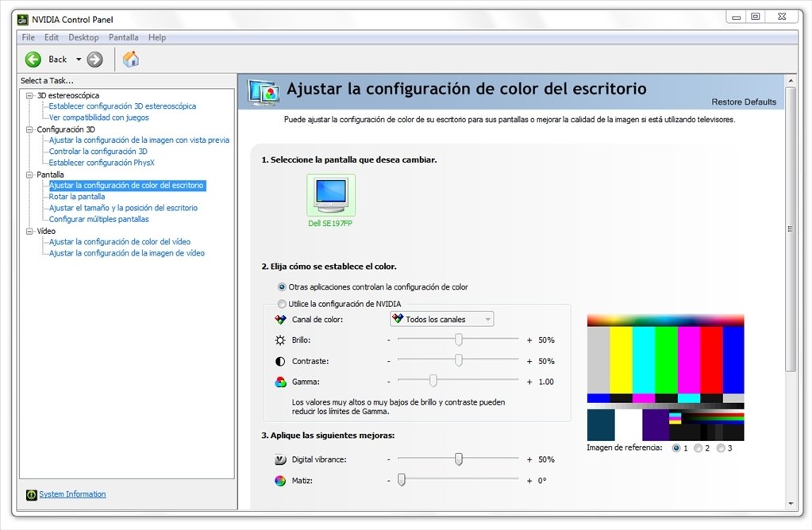812x530 pixels.
Task: Open the System Information link
Action: [72, 494]
